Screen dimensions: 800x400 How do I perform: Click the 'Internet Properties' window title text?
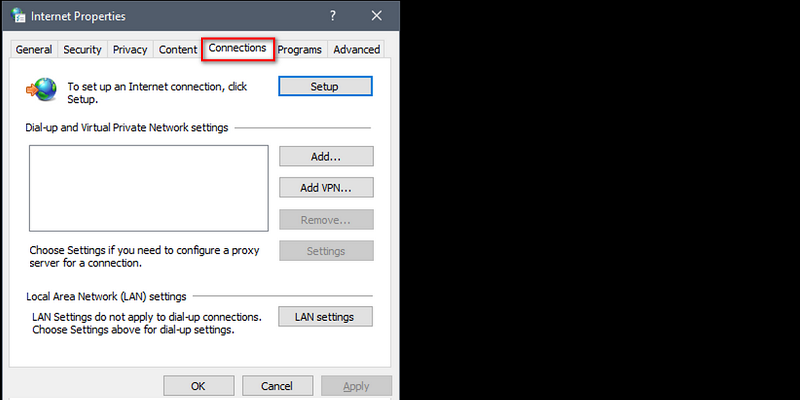pos(78,16)
